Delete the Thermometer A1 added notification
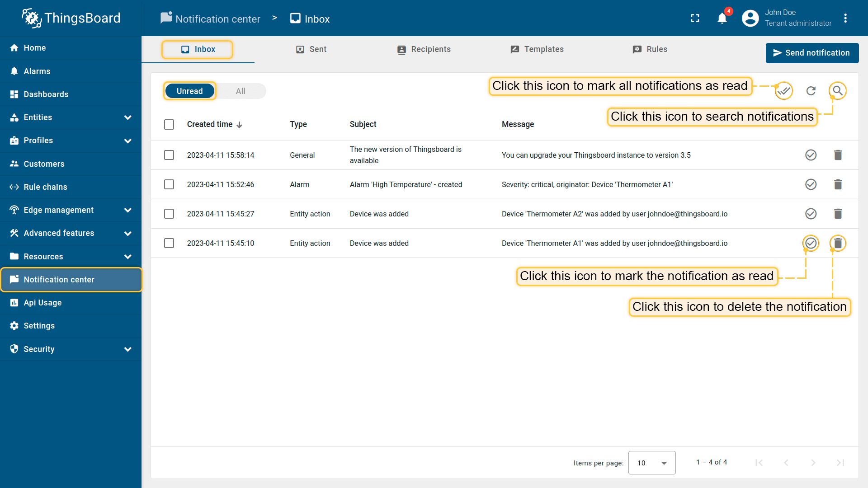This screenshot has height=488, width=868. click(x=838, y=243)
